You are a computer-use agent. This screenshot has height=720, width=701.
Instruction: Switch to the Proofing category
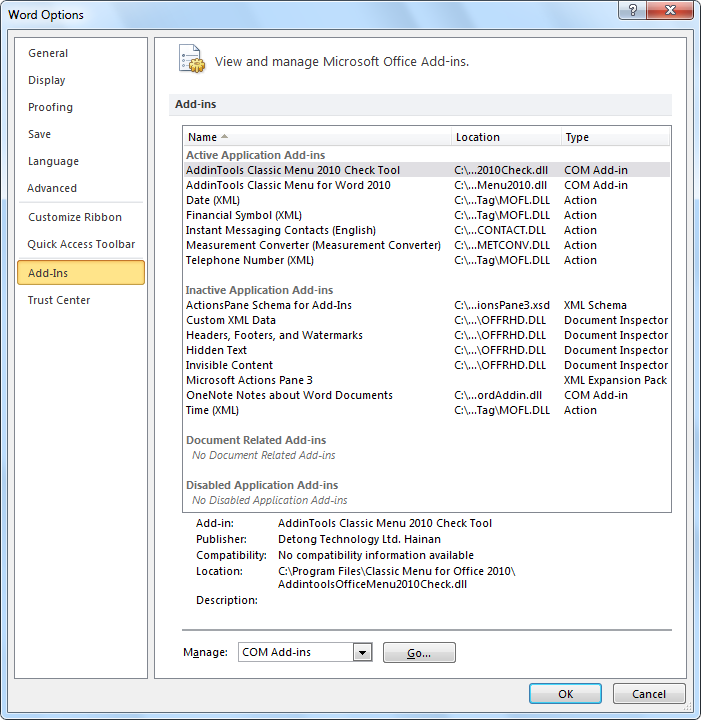coord(81,107)
